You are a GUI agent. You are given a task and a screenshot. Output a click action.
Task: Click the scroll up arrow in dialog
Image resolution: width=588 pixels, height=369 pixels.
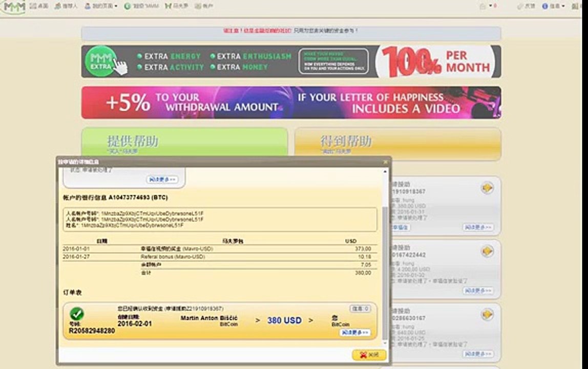click(x=385, y=172)
